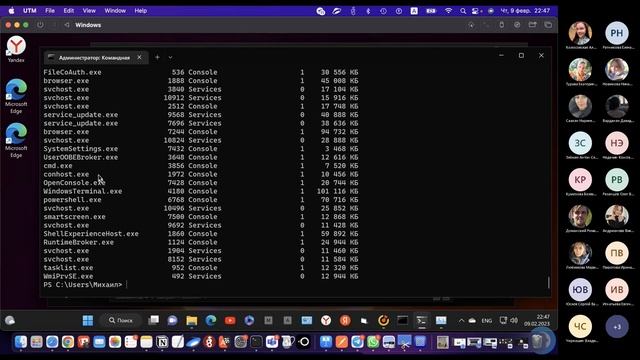
Task: Open the Window menu
Action: (x=115, y=11)
